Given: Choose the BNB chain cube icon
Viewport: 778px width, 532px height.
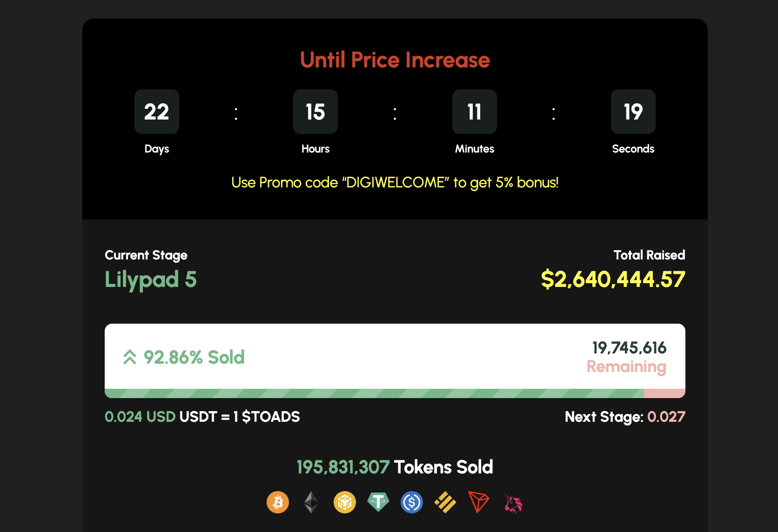Looking at the screenshot, I should click(x=345, y=503).
